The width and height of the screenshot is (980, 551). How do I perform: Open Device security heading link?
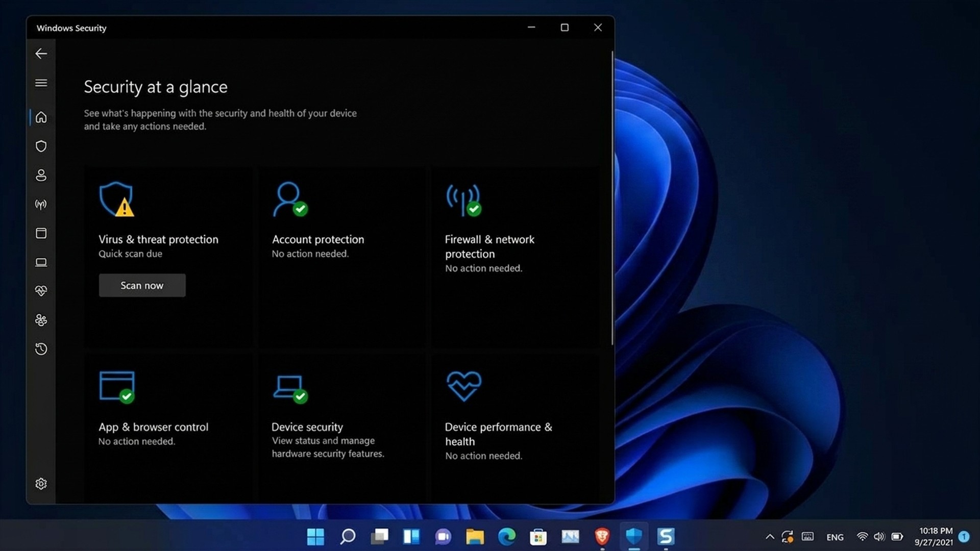pos(307,428)
